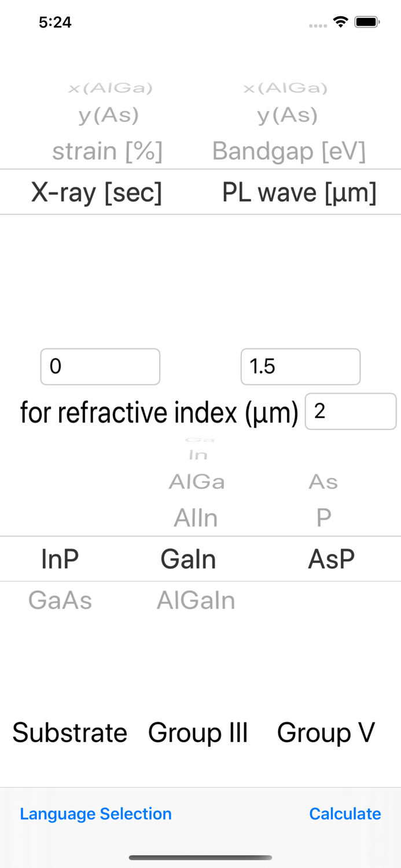Viewport: 401px width, 868px height.
Task: Select y(As) in the right picker
Action: 288,116
